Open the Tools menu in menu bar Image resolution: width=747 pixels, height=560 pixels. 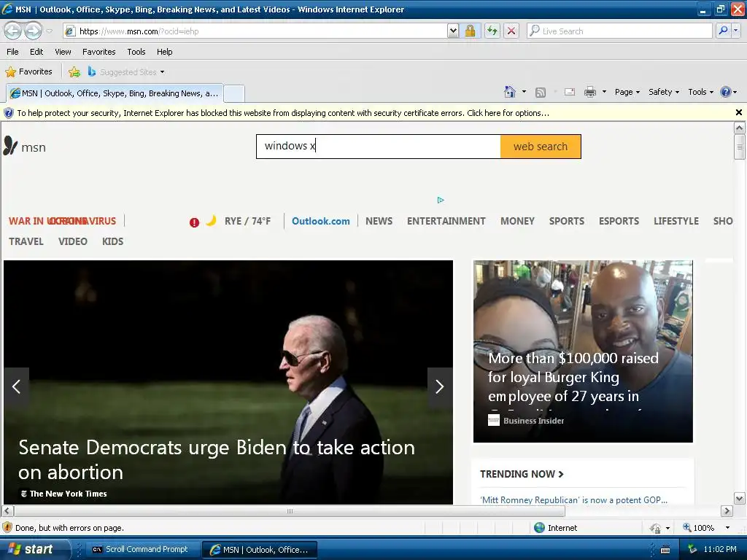[x=136, y=52]
